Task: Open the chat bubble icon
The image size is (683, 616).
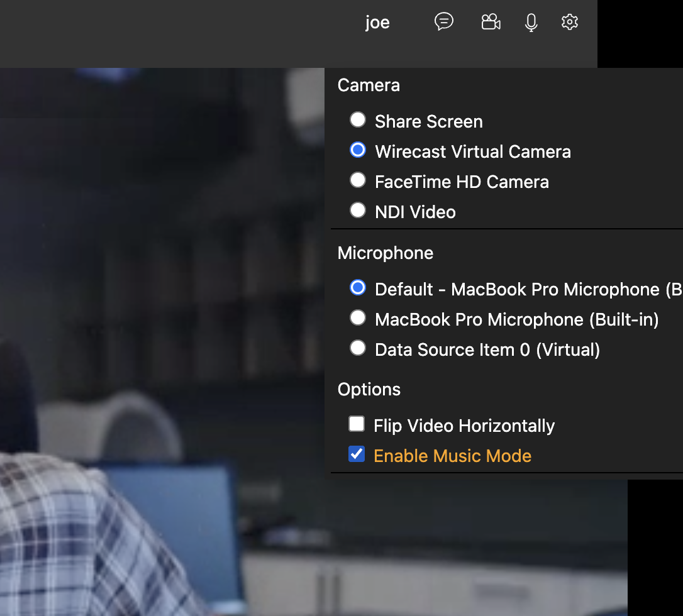Action: coord(444,21)
